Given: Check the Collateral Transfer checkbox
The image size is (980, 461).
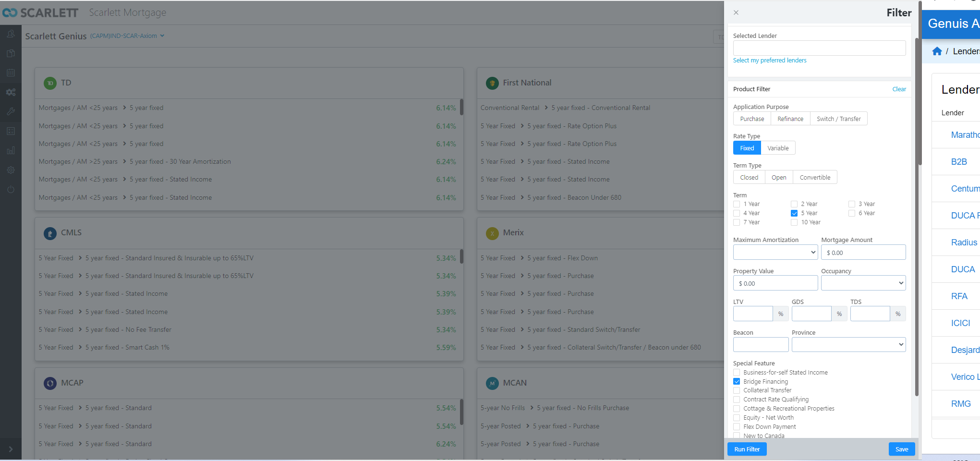Looking at the screenshot, I should [737, 390].
